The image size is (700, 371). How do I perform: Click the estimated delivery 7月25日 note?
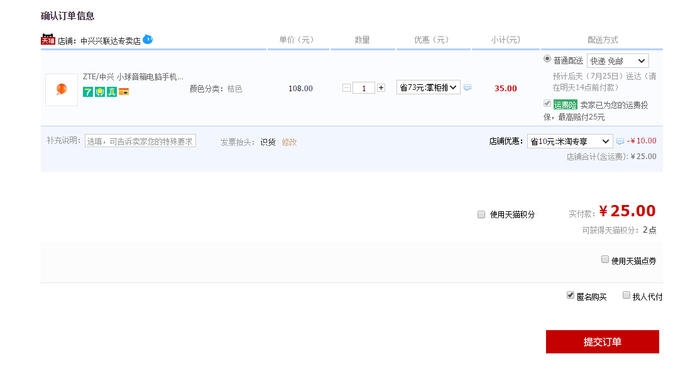coord(604,82)
